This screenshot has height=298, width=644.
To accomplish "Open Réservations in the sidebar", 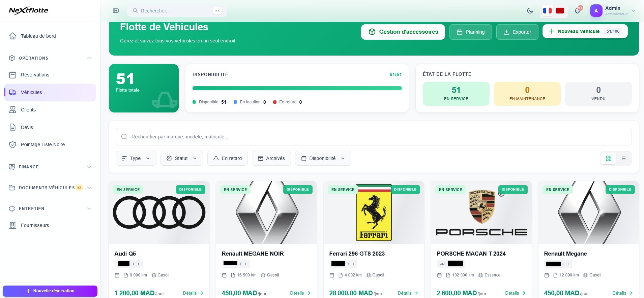I will click(35, 75).
